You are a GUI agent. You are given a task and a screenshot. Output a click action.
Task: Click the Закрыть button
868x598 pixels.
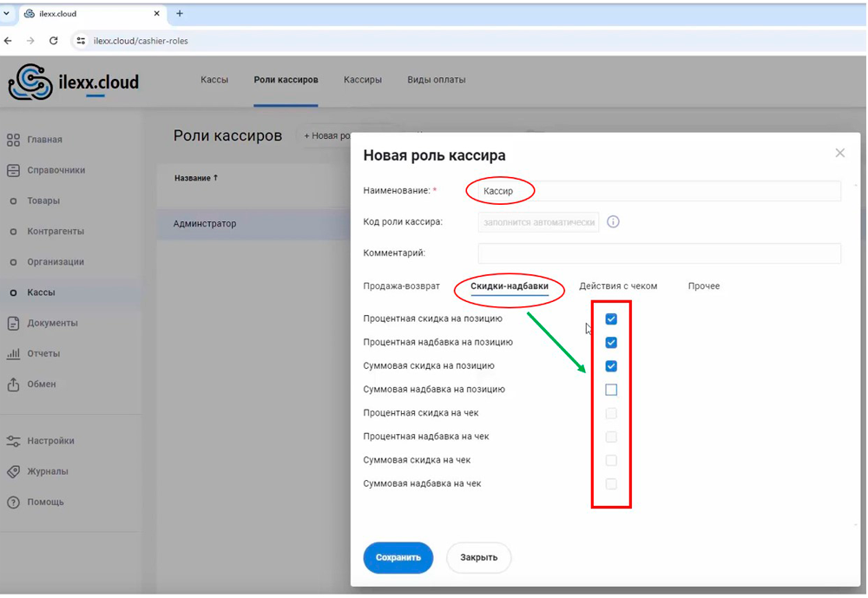tap(478, 557)
